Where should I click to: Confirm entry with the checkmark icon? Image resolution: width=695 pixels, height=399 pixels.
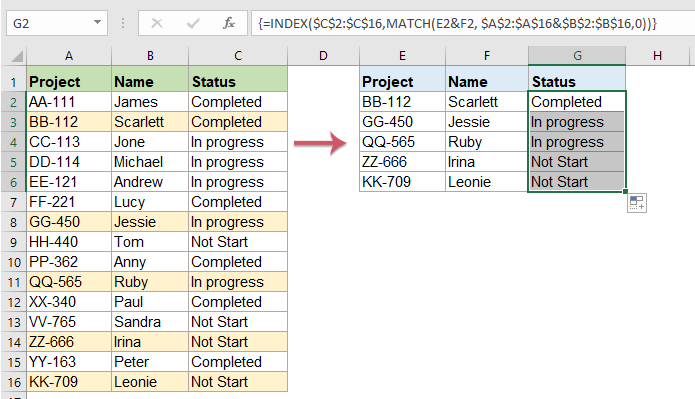click(x=193, y=23)
